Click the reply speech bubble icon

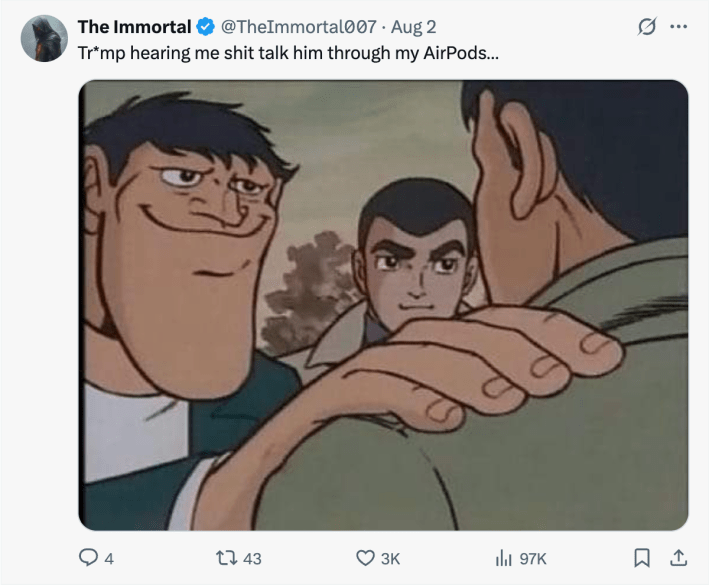89,558
